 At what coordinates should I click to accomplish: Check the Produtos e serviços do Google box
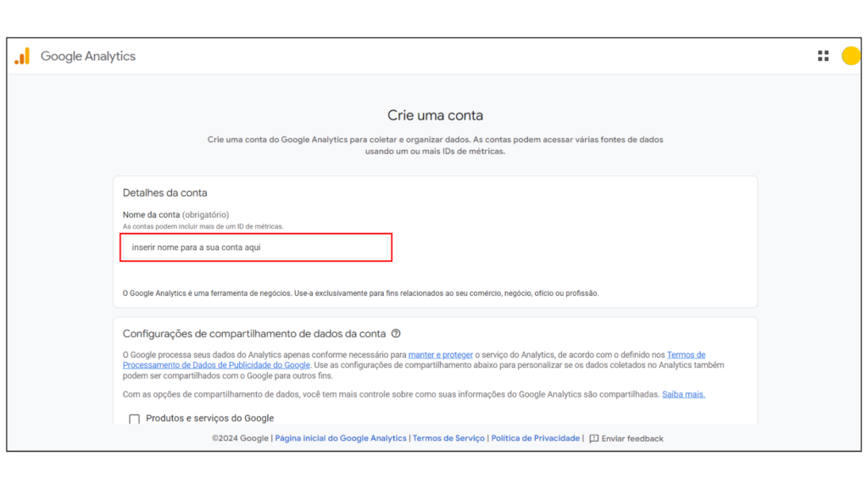coord(134,419)
